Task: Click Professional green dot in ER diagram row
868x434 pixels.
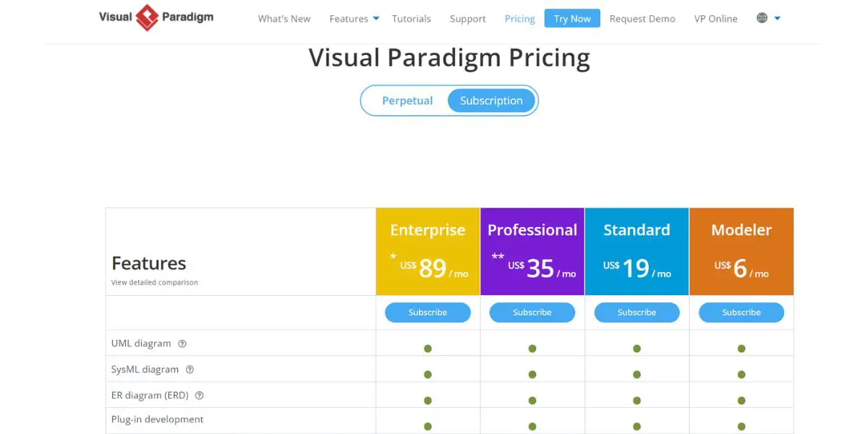Action: click(532, 401)
